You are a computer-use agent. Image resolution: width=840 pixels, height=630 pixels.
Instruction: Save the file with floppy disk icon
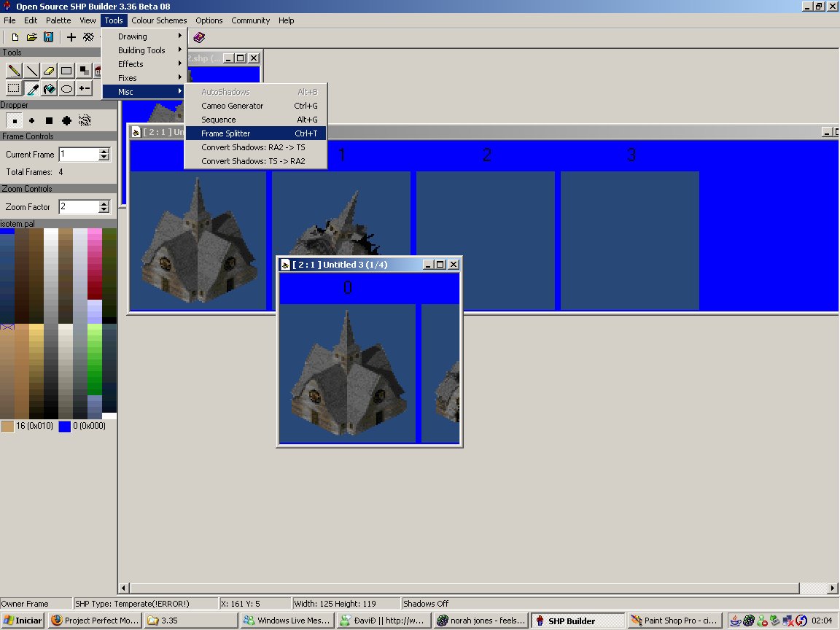click(x=49, y=37)
